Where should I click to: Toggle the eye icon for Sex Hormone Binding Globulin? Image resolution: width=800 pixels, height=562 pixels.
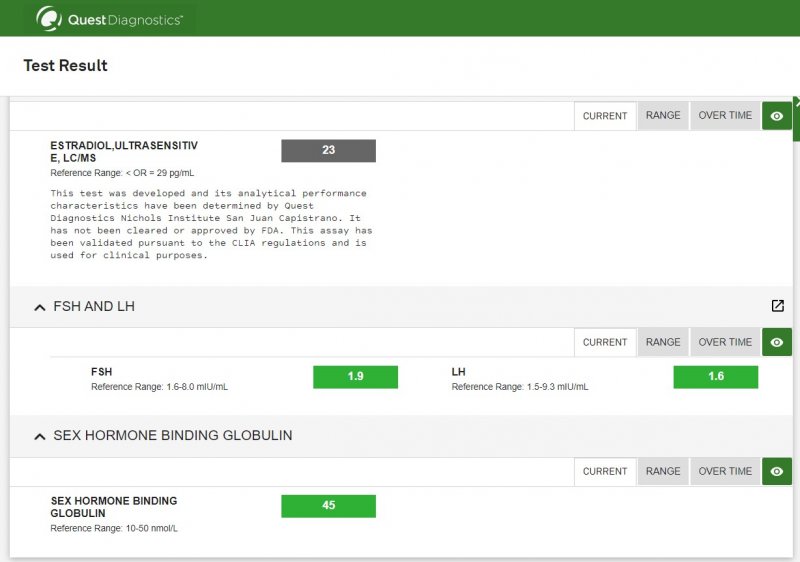(x=777, y=471)
